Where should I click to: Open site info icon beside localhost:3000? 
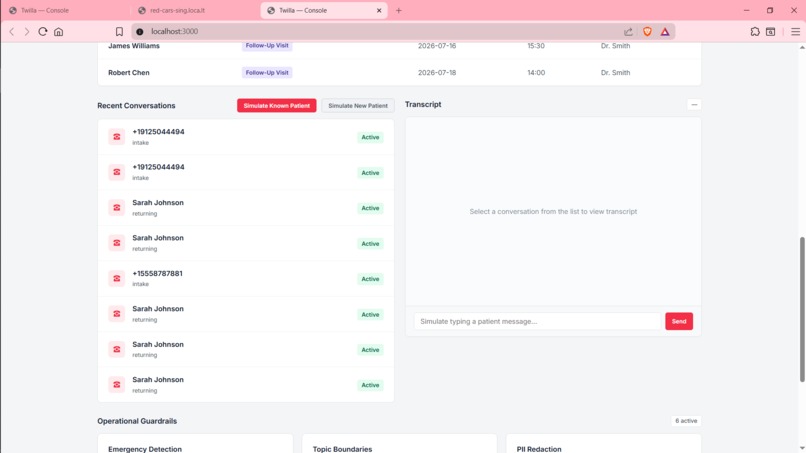[140, 32]
